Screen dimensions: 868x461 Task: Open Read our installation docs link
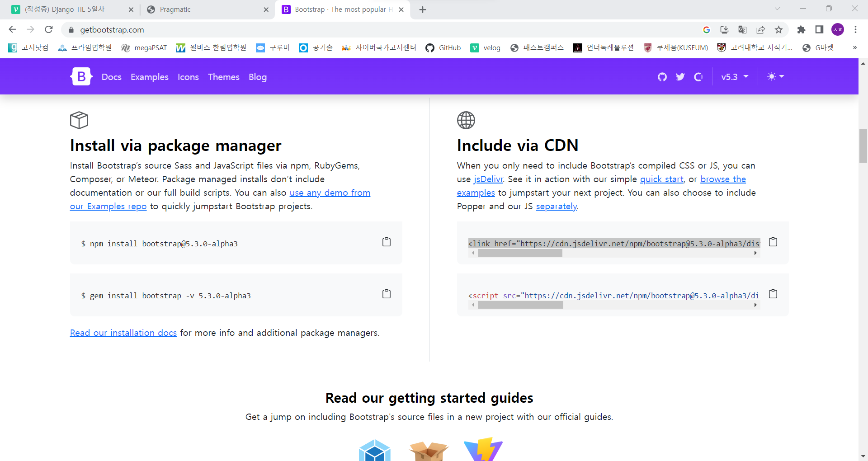tap(123, 333)
